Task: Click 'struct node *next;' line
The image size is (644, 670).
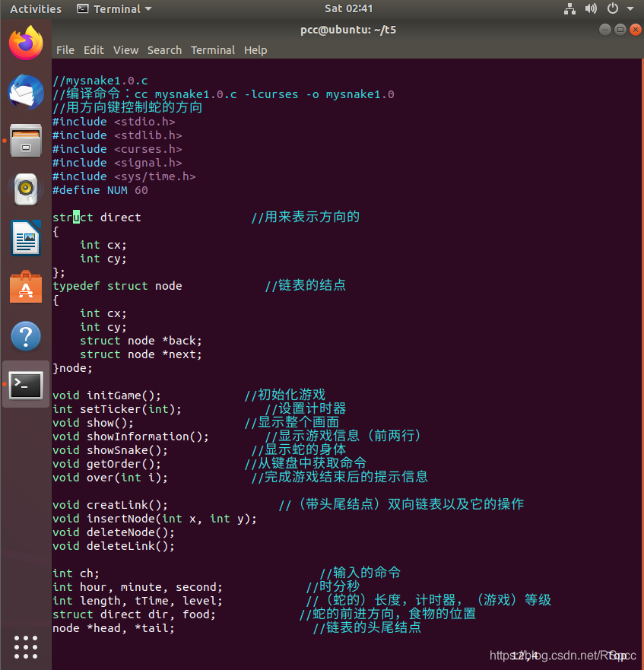Action: [141, 354]
